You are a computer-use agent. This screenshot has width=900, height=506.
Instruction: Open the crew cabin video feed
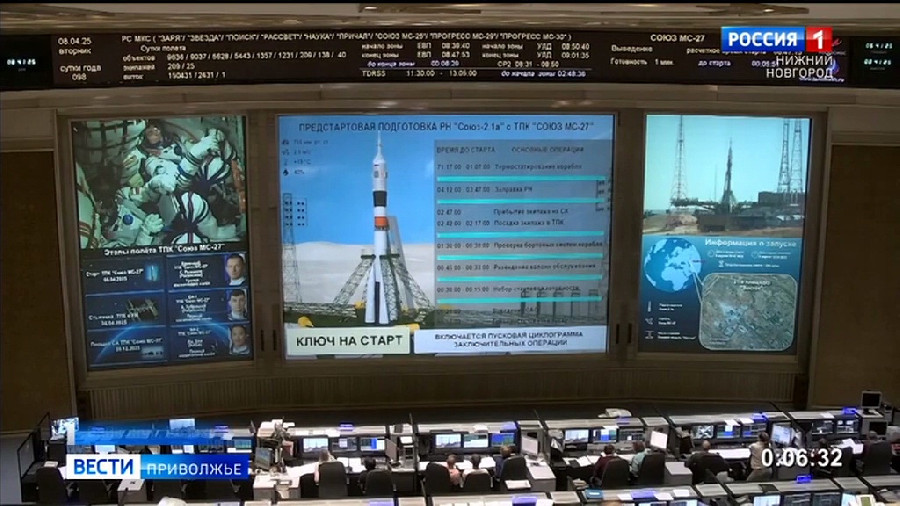160,181
